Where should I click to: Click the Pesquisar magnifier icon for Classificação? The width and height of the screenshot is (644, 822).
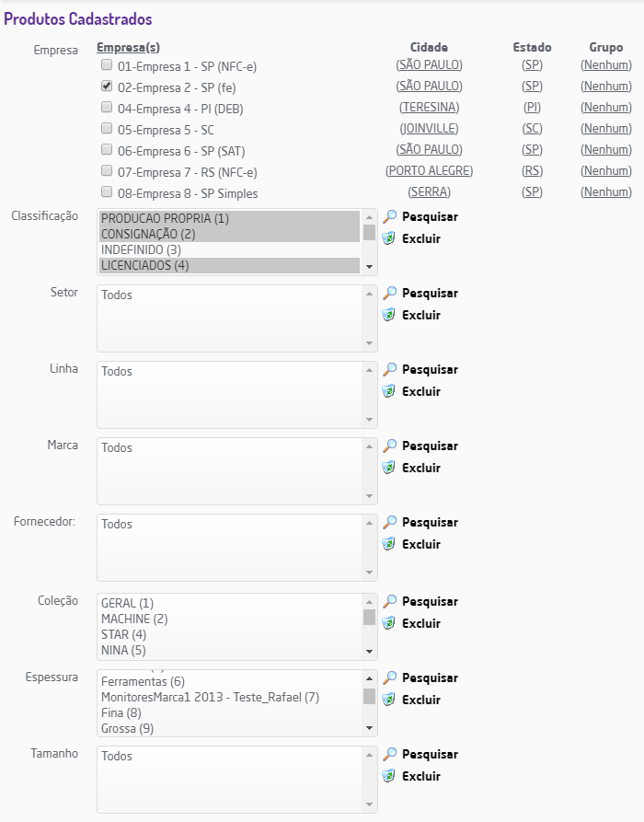point(390,216)
